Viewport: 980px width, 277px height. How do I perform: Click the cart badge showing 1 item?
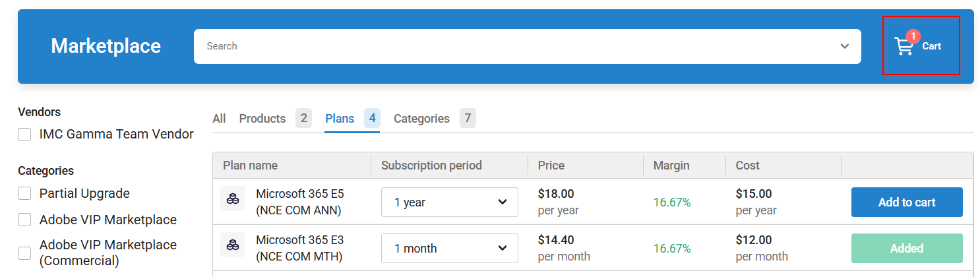913,36
